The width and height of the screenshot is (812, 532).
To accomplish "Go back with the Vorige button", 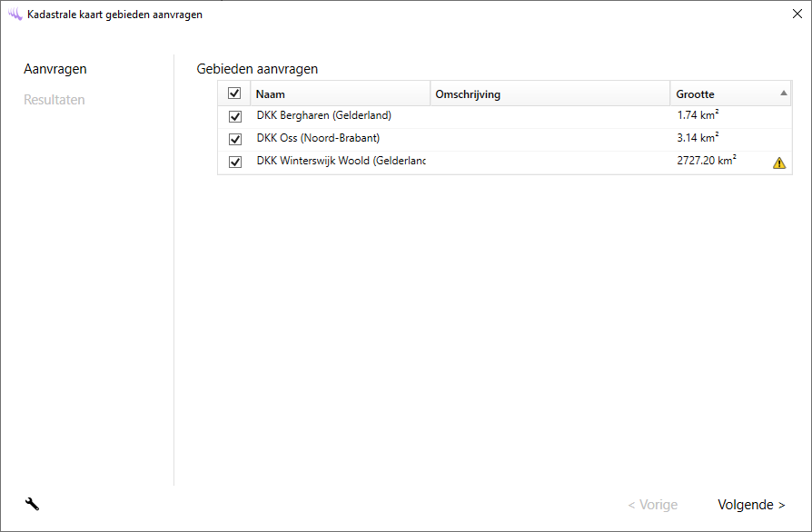I will click(652, 505).
